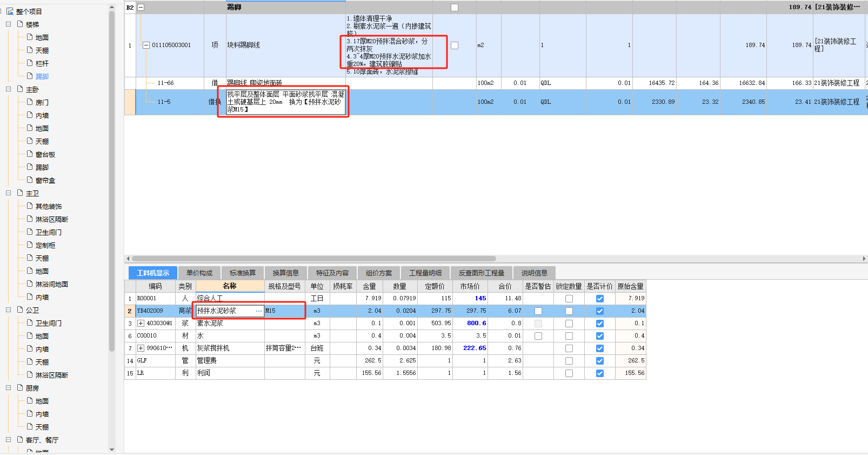This screenshot has width=868, height=455.
Task: Collapse the 主卫 tree node
Action: (9, 193)
